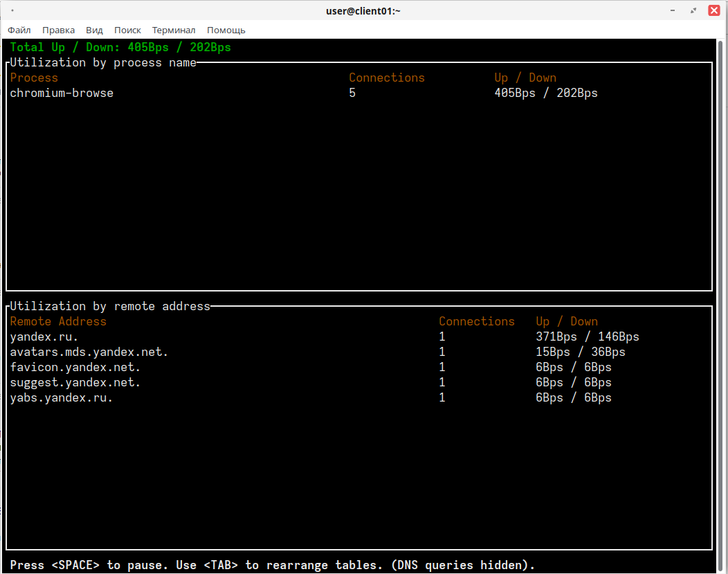
Task: Open the Поиск menu
Action: click(127, 30)
